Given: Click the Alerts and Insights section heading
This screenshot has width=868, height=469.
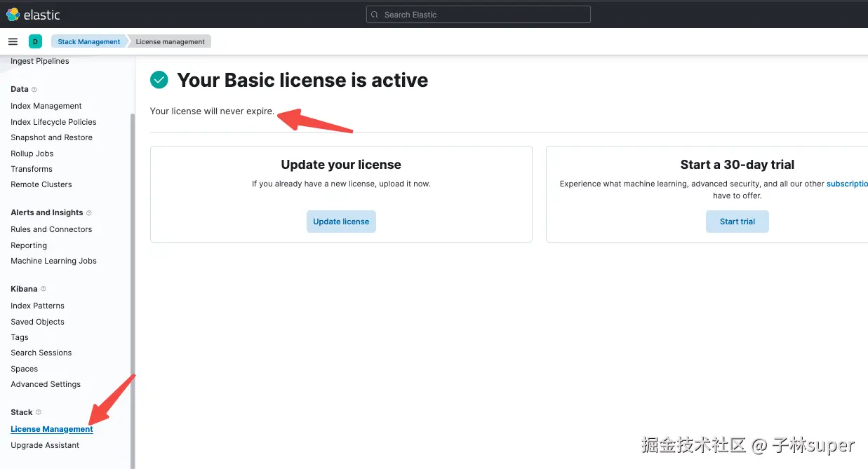Looking at the screenshot, I should 47,212.
